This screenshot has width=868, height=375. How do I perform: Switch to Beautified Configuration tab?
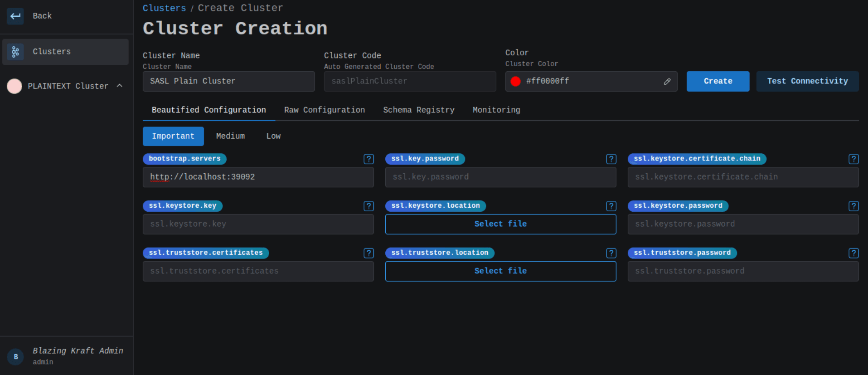209,110
